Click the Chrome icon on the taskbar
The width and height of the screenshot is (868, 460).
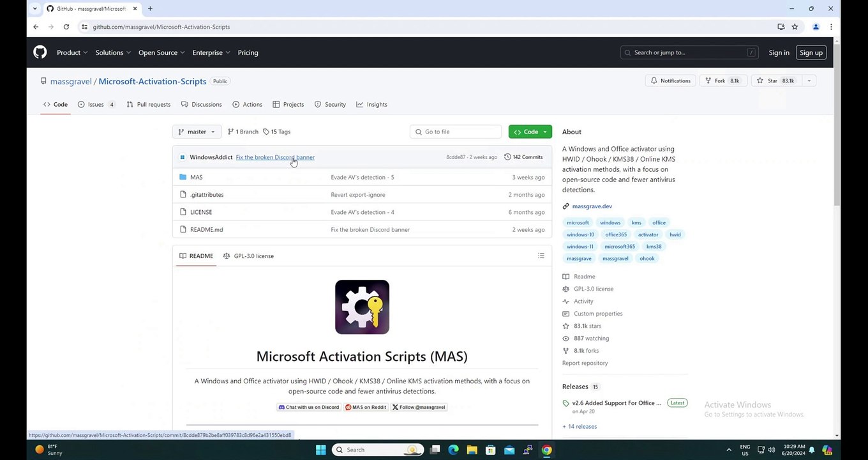click(x=546, y=450)
